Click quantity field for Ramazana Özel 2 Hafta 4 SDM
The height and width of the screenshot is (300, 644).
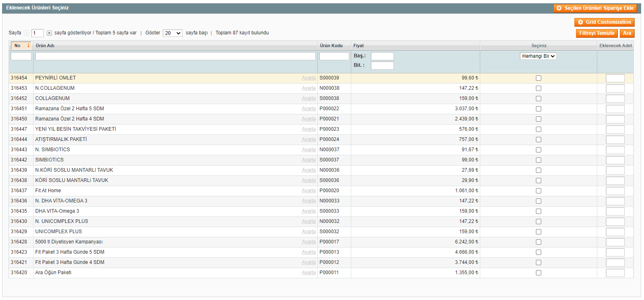pos(615,119)
